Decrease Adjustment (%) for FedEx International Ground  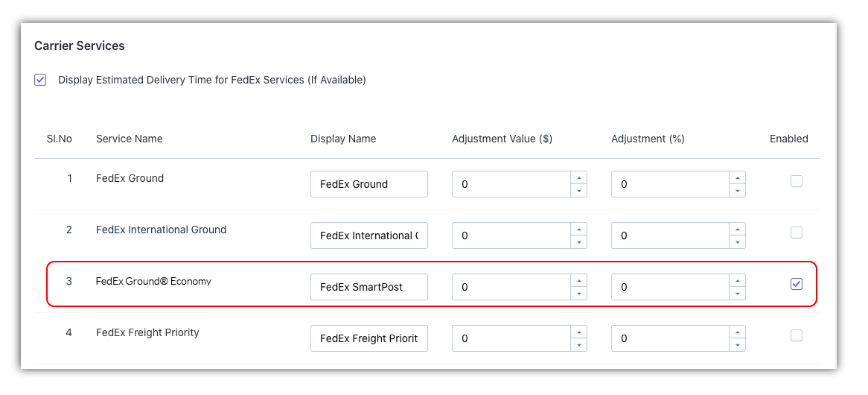click(x=738, y=242)
